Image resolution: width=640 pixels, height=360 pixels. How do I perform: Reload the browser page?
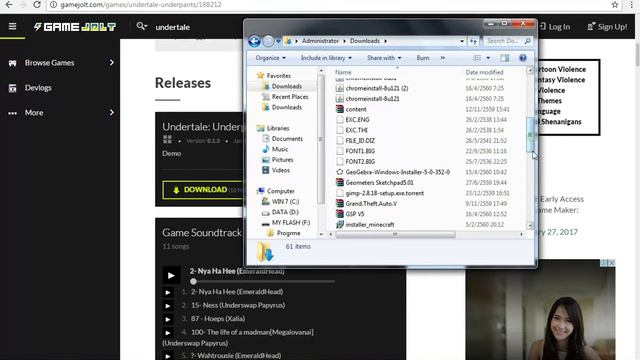37,4
